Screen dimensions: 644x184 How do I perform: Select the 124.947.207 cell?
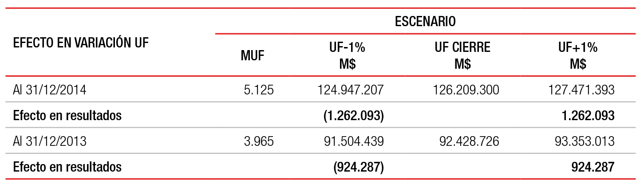[x=350, y=90]
